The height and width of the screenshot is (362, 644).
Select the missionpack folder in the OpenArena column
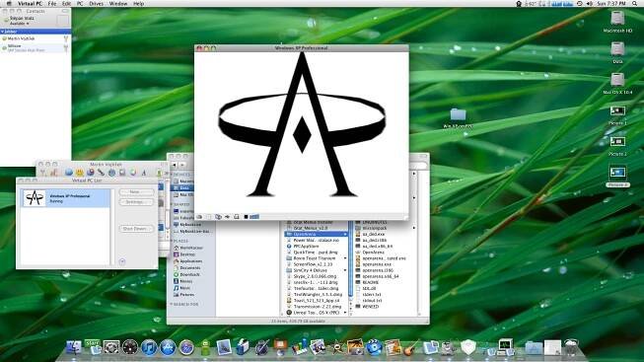point(371,228)
